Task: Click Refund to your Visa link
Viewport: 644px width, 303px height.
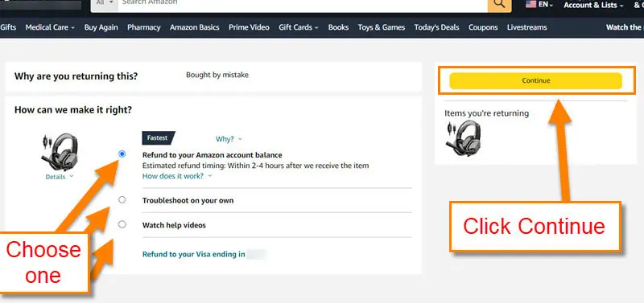Action: coord(193,254)
